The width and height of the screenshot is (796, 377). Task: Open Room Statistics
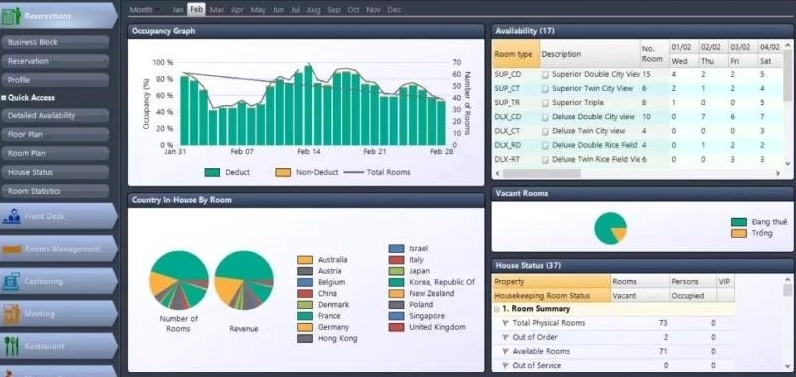click(x=55, y=191)
